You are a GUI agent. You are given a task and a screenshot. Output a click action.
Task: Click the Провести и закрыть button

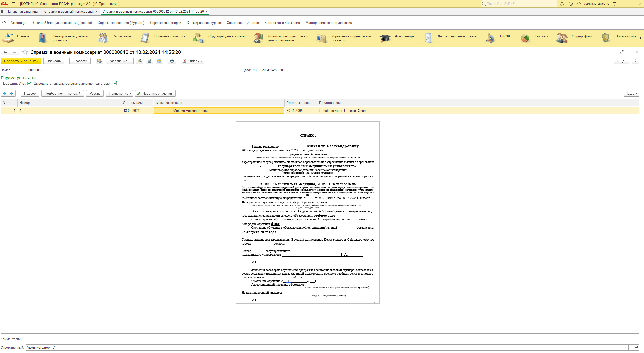[x=21, y=61]
